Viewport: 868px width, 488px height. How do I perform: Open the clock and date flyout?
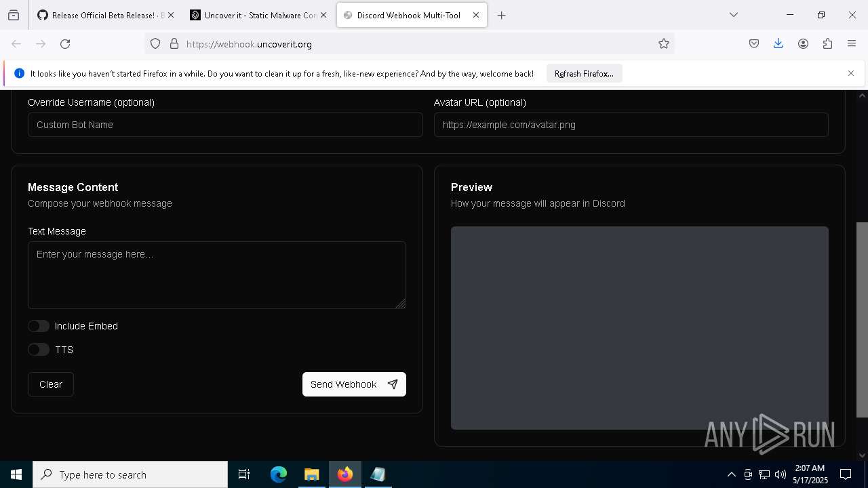pyautogui.click(x=810, y=474)
